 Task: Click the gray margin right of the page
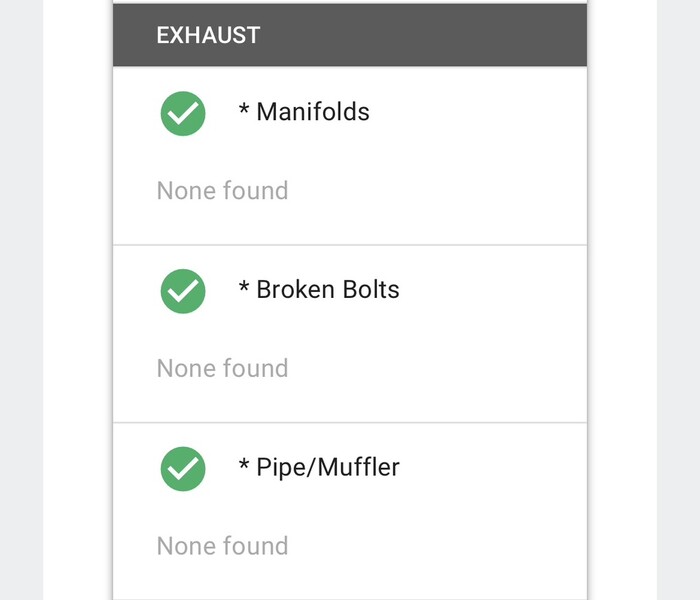click(x=678, y=300)
